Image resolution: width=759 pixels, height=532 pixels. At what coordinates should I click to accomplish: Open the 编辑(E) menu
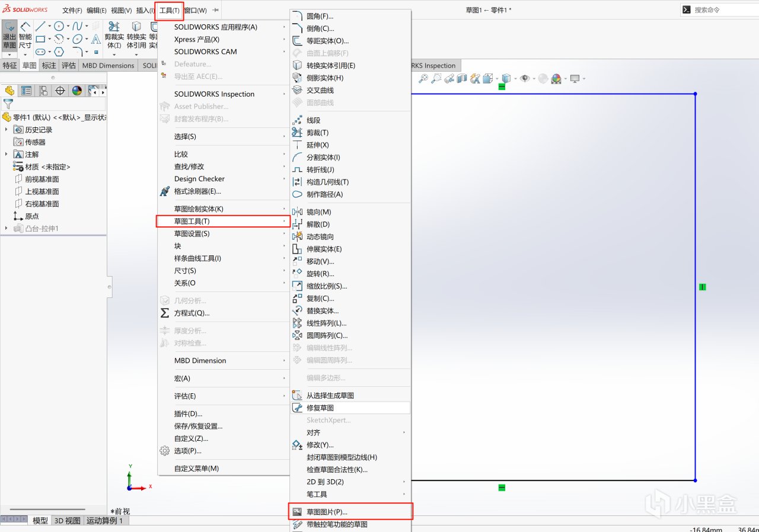coord(97,11)
